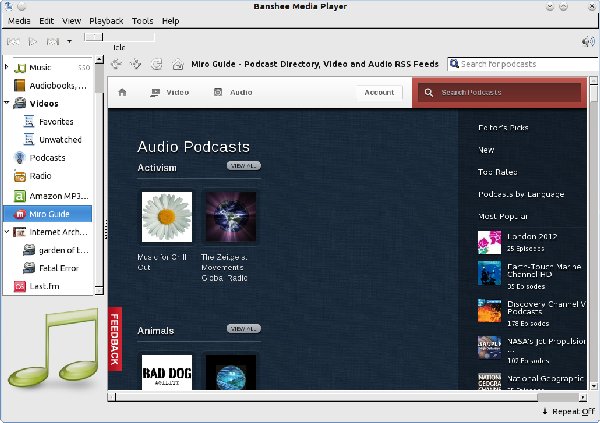The image size is (600, 423).
Task: Open Podcasts by Language link
Action: click(521, 194)
